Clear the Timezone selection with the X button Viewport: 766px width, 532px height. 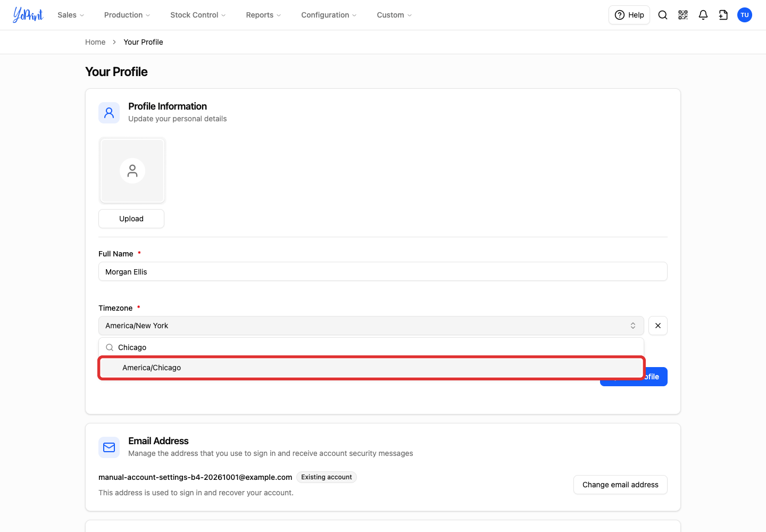pyautogui.click(x=658, y=326)
